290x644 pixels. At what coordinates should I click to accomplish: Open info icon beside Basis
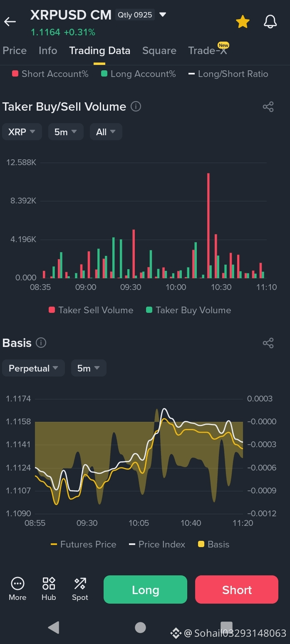click(41, 343)
